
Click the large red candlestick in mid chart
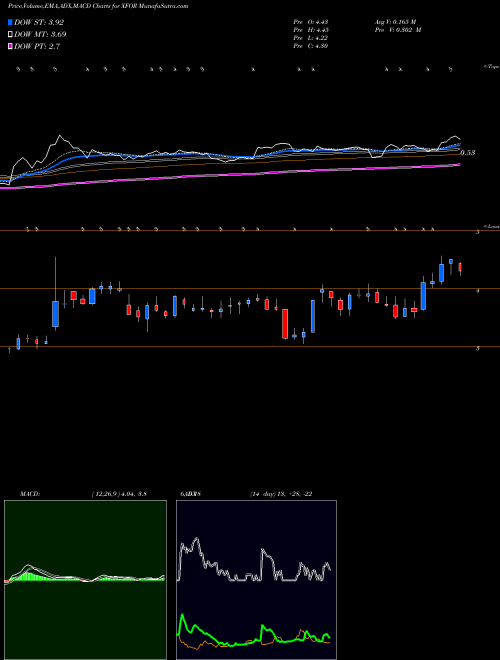[x=285, y=324]
